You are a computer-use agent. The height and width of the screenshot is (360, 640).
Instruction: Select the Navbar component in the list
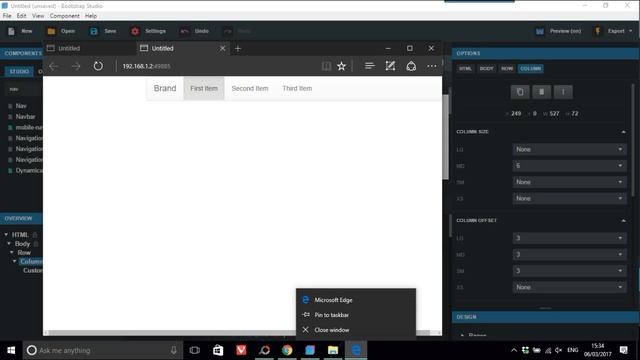tap(25, 117)
